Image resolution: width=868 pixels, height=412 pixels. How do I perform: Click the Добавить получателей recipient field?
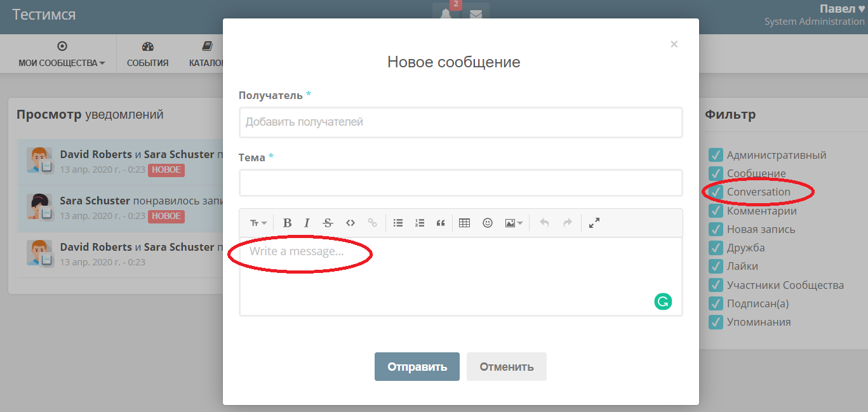461,123
